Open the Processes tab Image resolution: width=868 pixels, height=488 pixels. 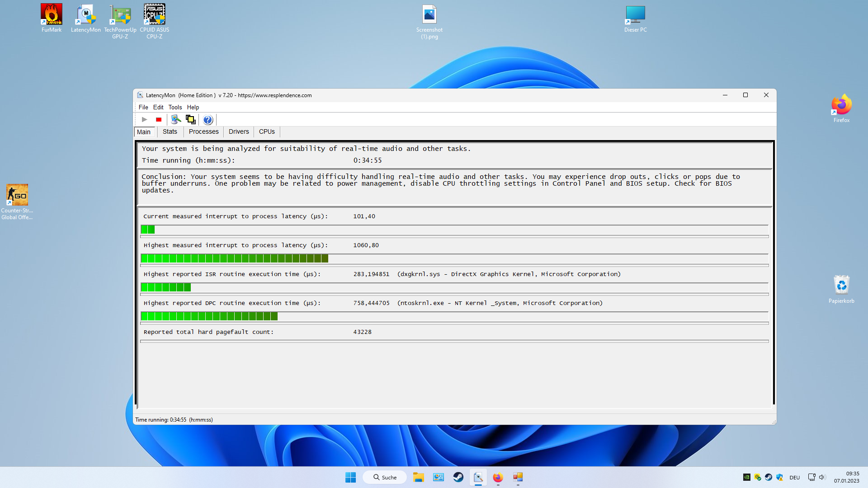pos(203,131)
